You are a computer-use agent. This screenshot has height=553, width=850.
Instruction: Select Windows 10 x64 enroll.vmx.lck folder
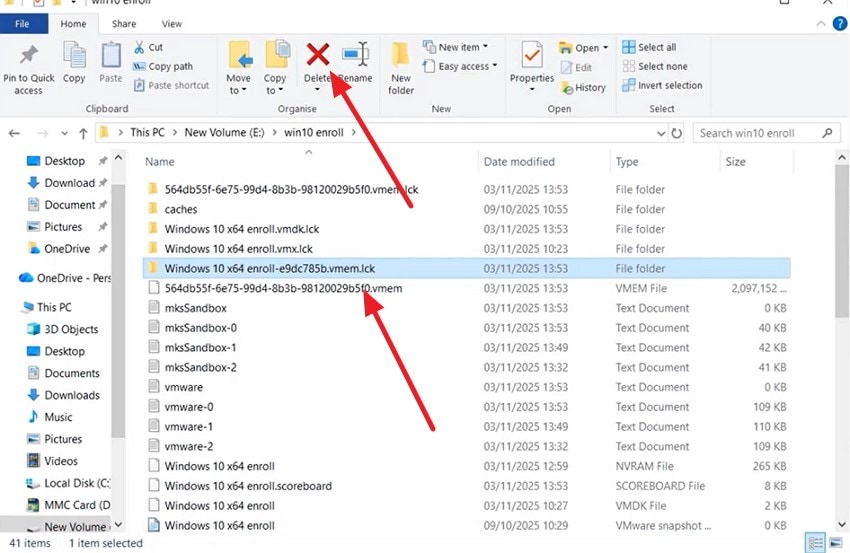click(466, 249)
